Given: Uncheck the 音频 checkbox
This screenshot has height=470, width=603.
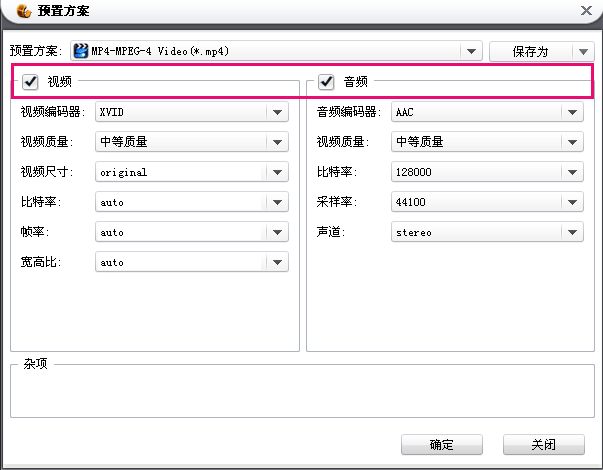Looking at the screenshot, I should [x=326, y=82].
